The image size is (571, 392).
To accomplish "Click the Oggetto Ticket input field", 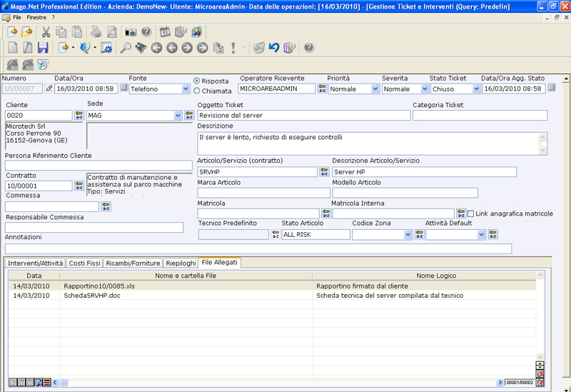I will pyautogui.click(x=304, y=116).
